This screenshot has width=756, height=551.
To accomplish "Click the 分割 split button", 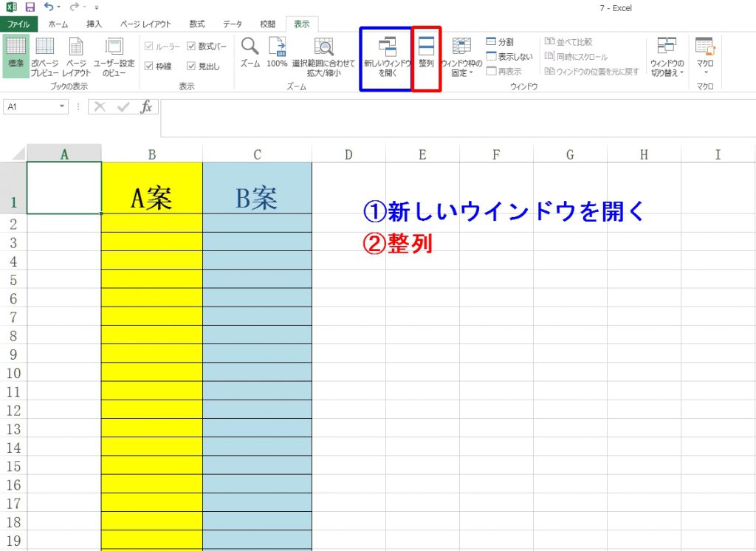I will pos(499,43).
